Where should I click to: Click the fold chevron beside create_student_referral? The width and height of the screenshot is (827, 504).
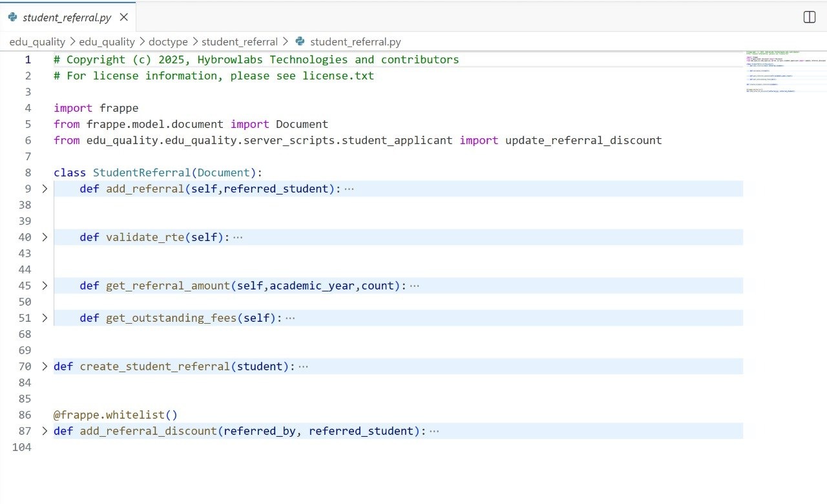tap(44, 366)
